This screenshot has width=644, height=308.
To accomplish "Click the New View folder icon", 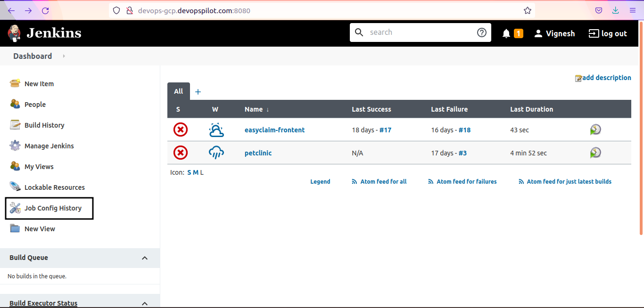I will 15,228.
